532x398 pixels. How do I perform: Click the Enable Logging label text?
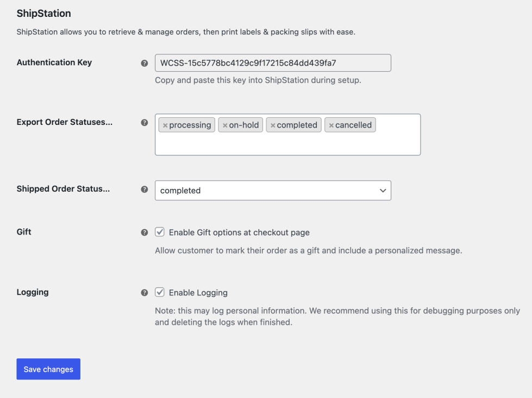click(198, 293)
